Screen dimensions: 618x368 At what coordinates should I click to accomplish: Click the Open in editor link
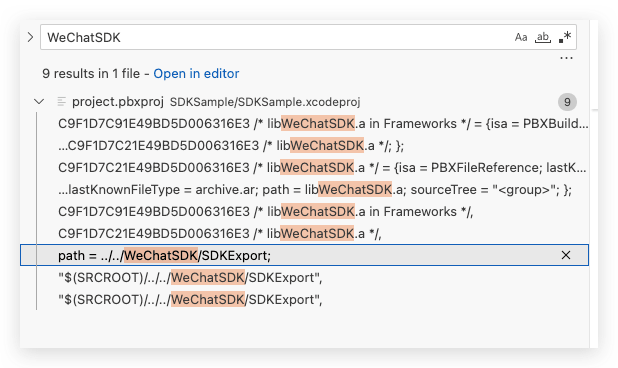point(196,74)
